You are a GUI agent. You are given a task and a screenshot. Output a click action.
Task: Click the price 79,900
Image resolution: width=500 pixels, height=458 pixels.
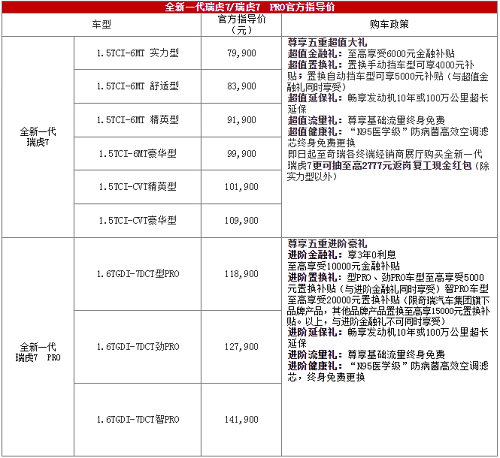[242, 53]
